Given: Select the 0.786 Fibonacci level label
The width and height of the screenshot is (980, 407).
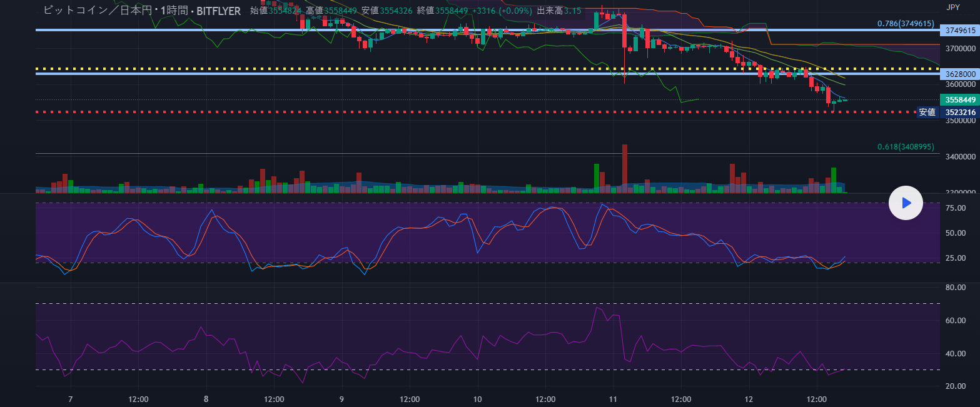Looking at the screenshot, I should coord(905,24).
